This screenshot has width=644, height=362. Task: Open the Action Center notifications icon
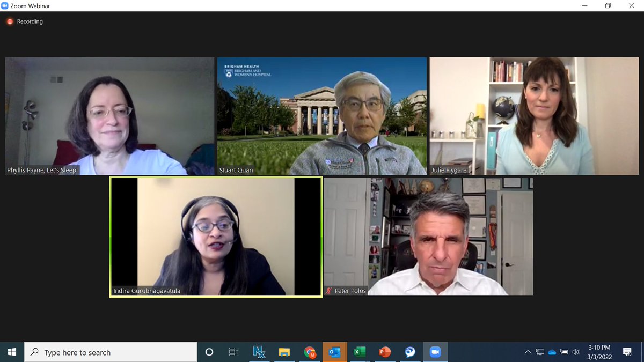[x=627, y=352]
